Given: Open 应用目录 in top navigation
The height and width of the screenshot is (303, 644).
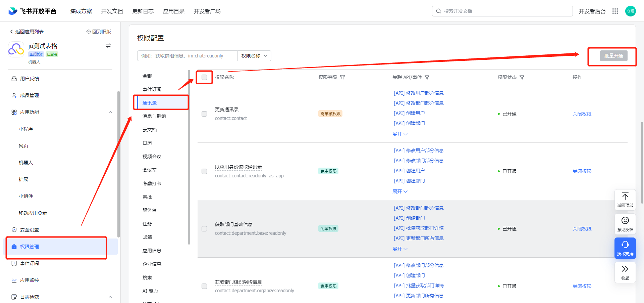Looking at the screenshot, I should coord(174,11).
